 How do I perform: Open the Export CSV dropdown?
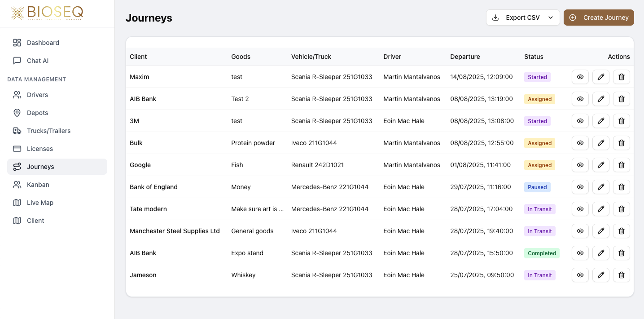point(522,18)
